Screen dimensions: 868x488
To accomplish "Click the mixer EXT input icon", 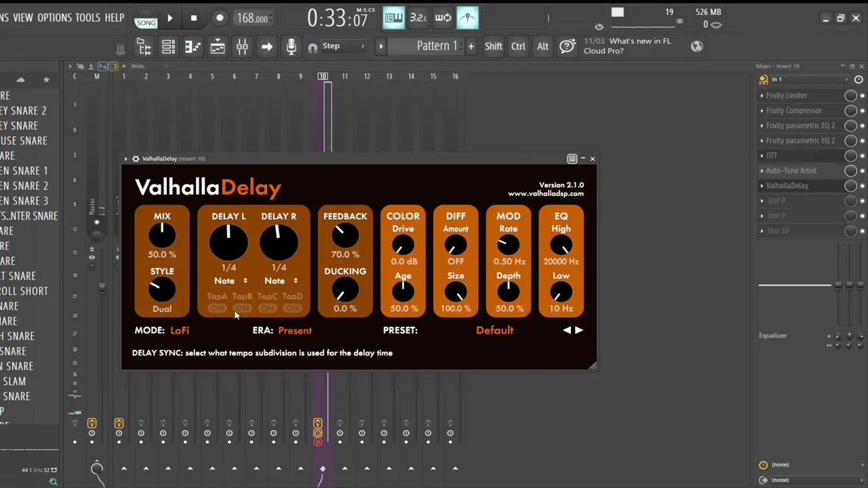I will click(x=764, y=79).
